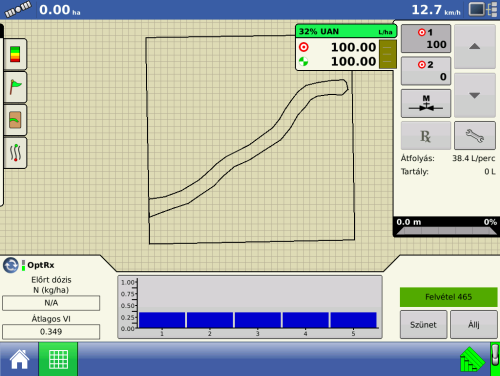The height and width of the screenshot is (376, 500).
Task: Toggle the master switch indicator
Action: 495,359
